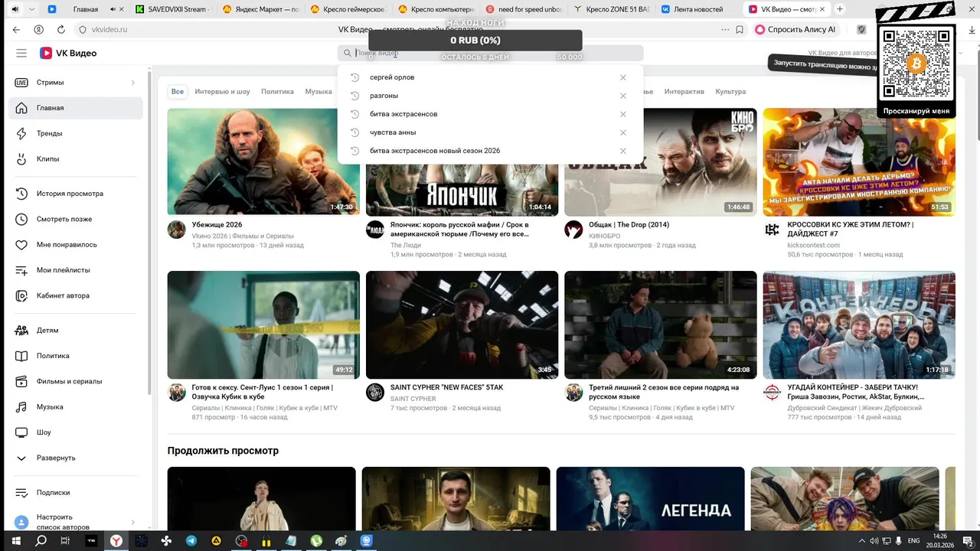Click Спросить Алису AI button
980x551 pixels.
(x=797, y=29)
